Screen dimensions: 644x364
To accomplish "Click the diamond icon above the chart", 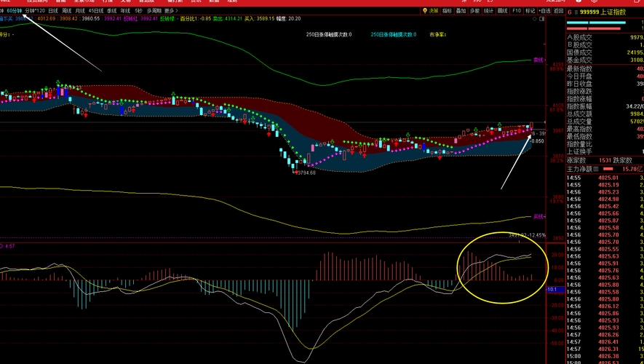I will pos(534,18).
